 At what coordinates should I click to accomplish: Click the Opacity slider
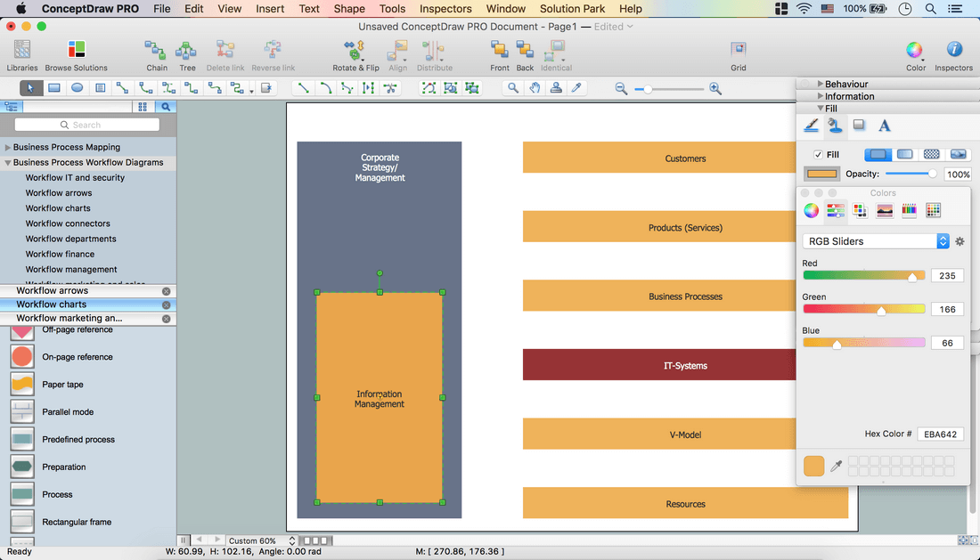tap(909, 174)
